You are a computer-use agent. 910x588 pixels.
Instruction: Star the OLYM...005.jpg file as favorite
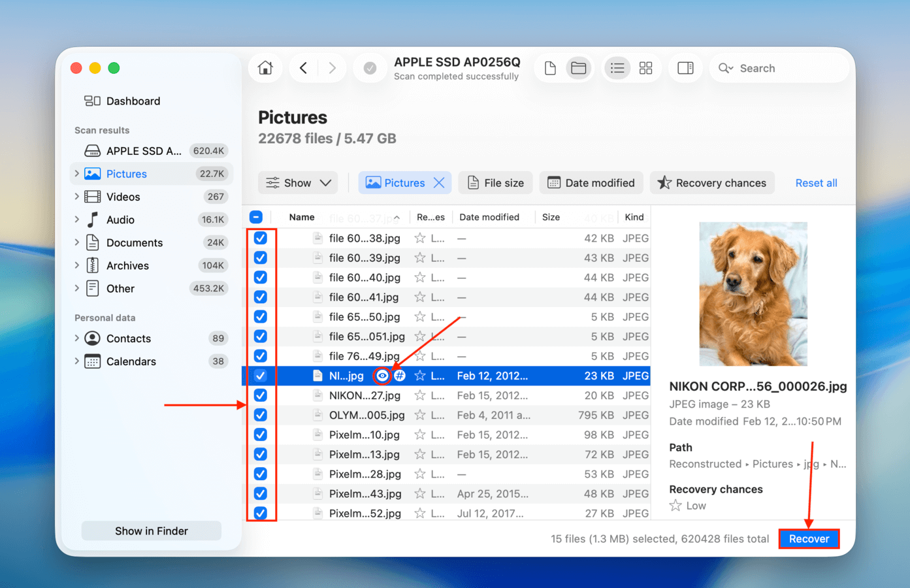[x=419, y=415]
